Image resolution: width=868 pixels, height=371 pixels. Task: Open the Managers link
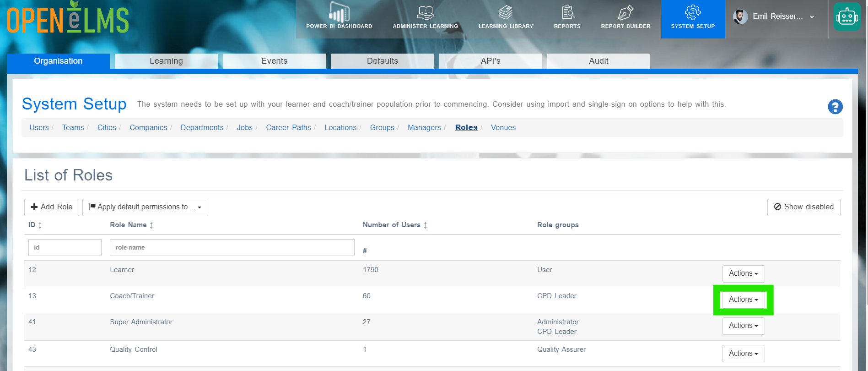click(x=424, y=127)
